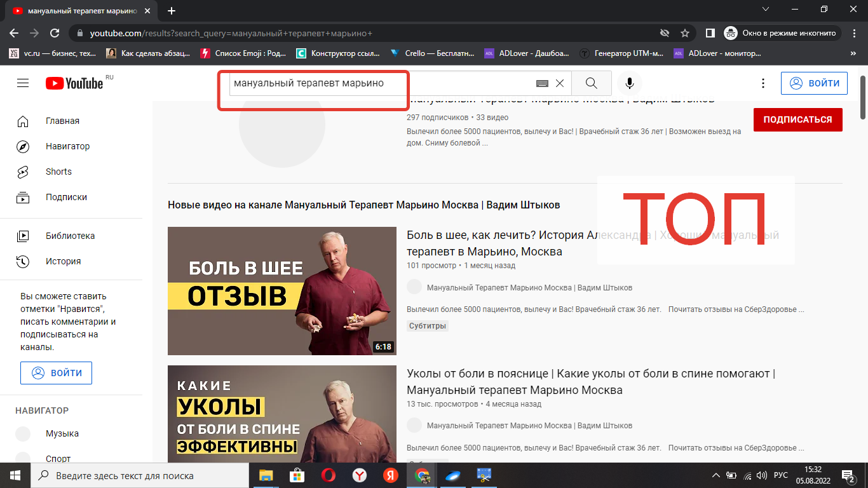Open Библиотека in the sidebar
The height and width of the screenshot is (488, 868).
coord(71,236)
